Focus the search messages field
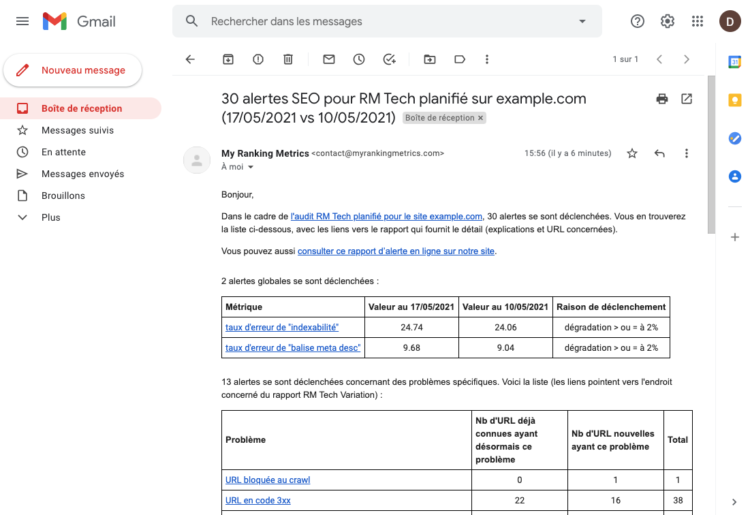This screenshot has height=515, width=750. coord(387,21)
